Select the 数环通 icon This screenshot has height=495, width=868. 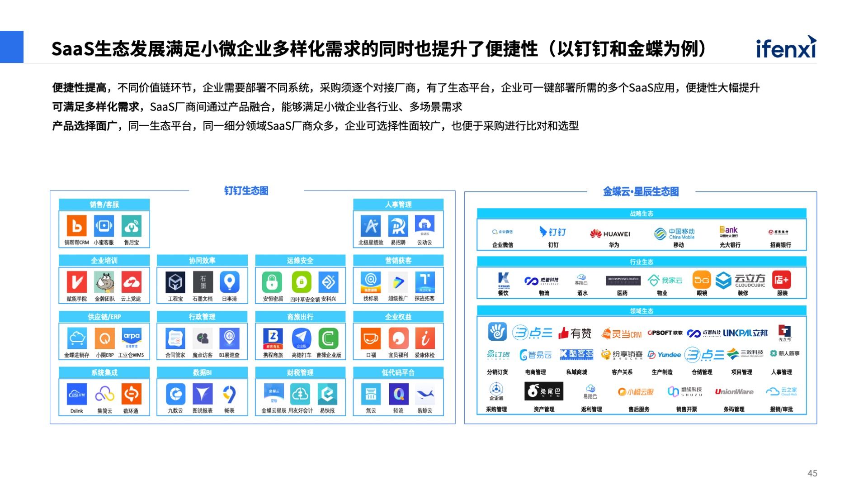(x=131, y=394)
